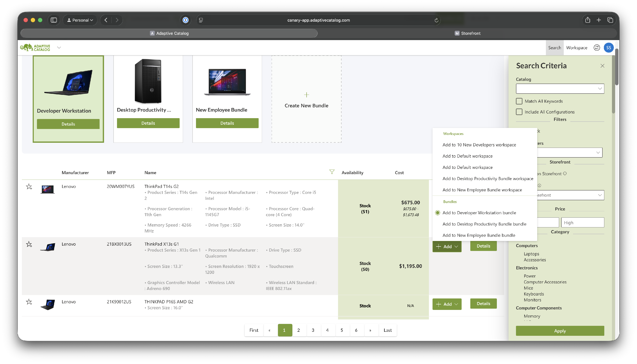
Task: Go to page 3 of results
Action: [x=313, y=330]
